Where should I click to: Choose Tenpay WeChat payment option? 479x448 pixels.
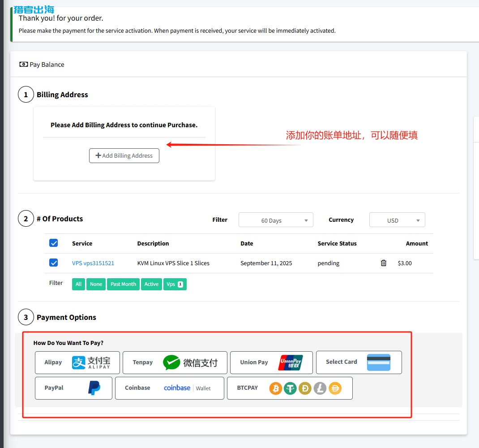(x=175, y=363)
